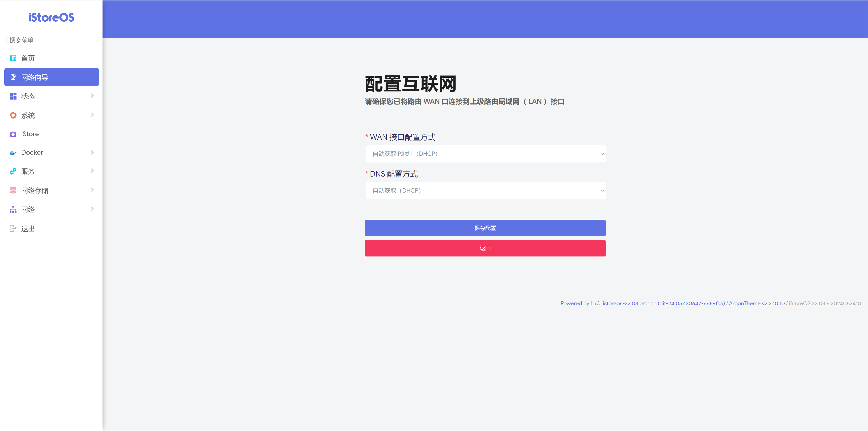
Task: Click the services gears icon
Action: 13,171
